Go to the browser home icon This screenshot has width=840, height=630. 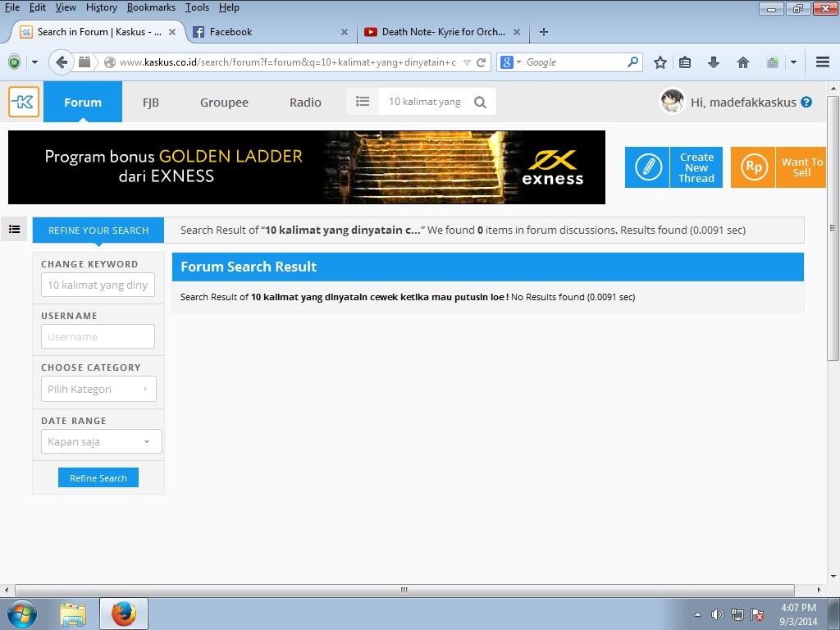tap(742, 62)
